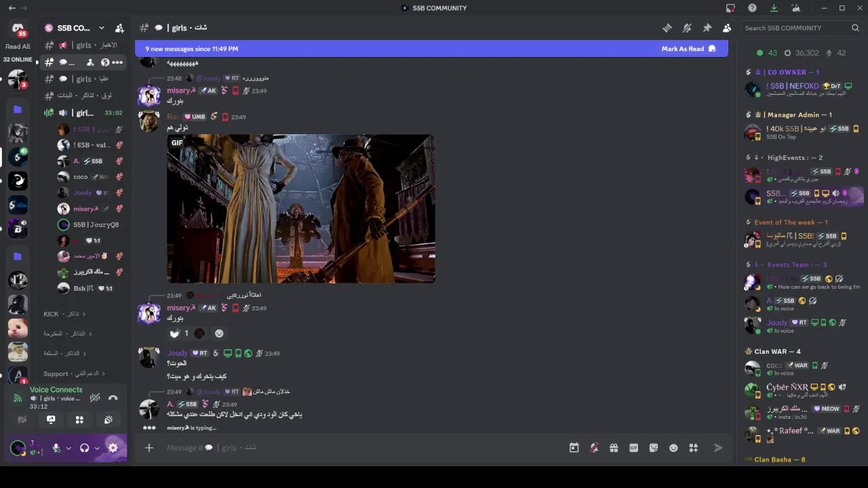Click the plus attach button in message bar
This screenshot has height=488, width=868.
149,447
